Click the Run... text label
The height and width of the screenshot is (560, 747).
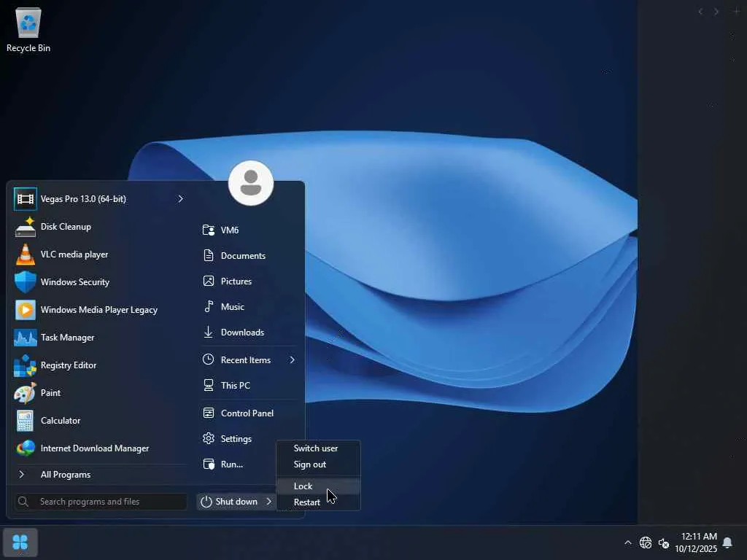[232, 464]
